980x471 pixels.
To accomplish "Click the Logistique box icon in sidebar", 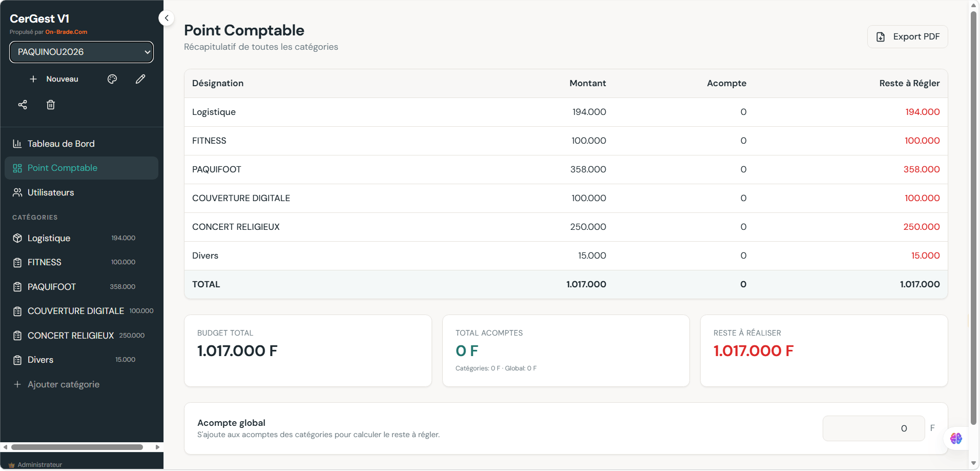I will [17, 238].
